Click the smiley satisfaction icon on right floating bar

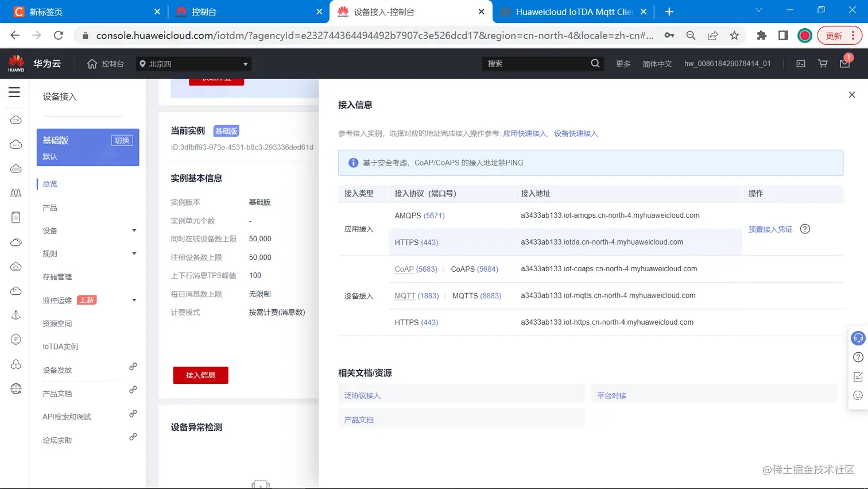858,395
